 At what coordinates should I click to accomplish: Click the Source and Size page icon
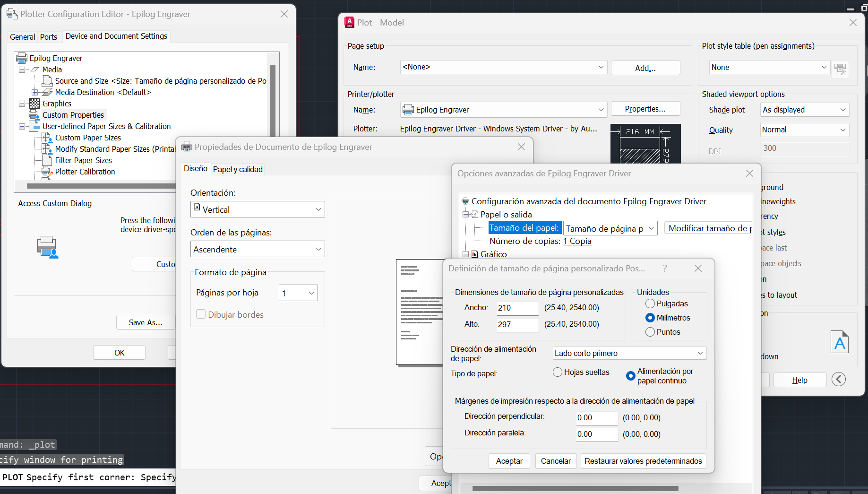click(x=47, y=81)
